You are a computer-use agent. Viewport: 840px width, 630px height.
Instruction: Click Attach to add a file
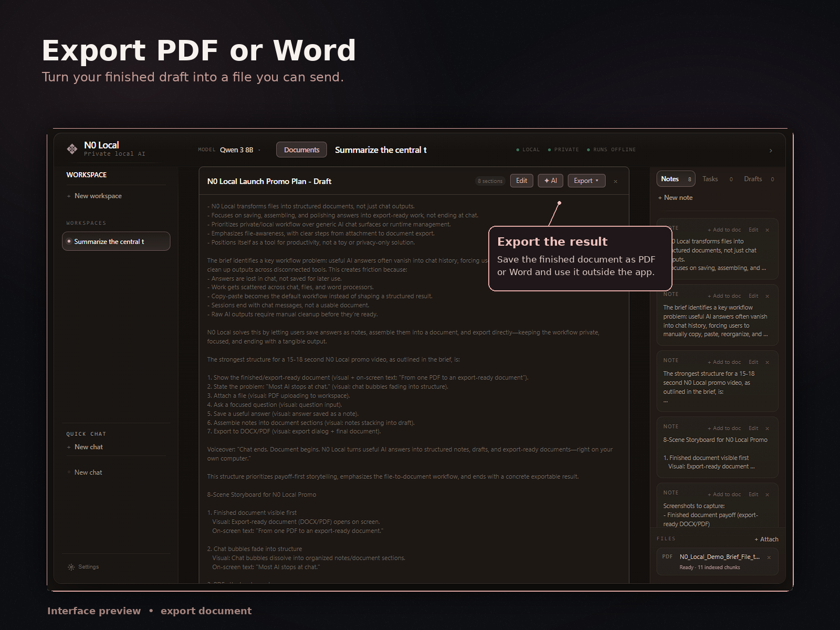coord(766,539)
